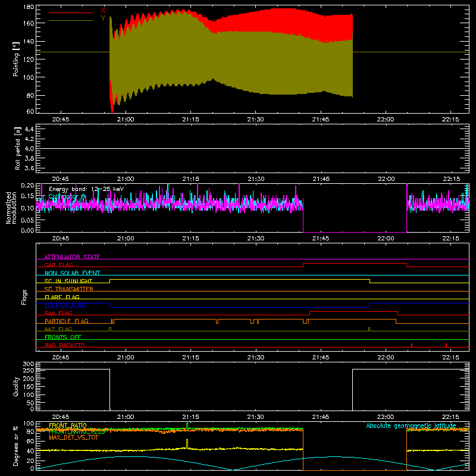This screenshot has width=476, height=476.
Task: Click the 180 tick on the Pointing axis
Action: coord(29,7)
